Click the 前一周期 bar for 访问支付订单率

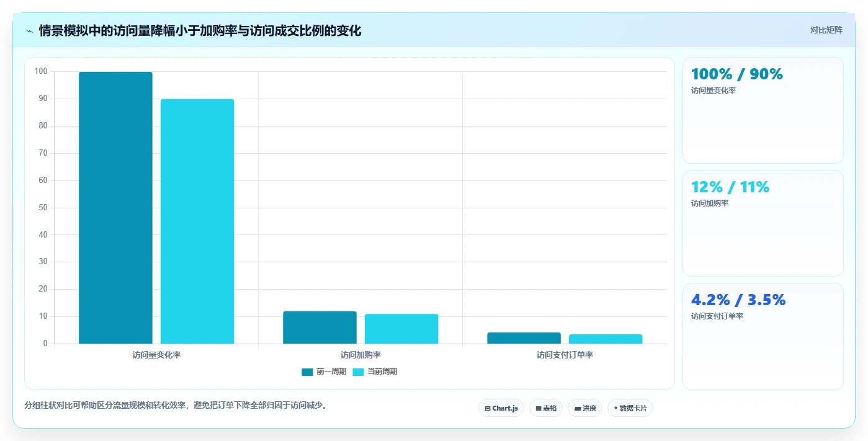pos(524,338)
